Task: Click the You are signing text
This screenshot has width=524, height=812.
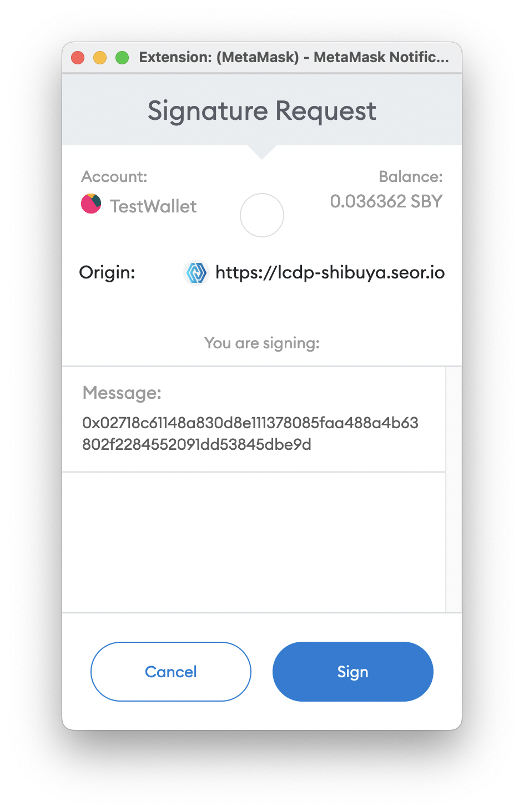Action: click(262, 343)
